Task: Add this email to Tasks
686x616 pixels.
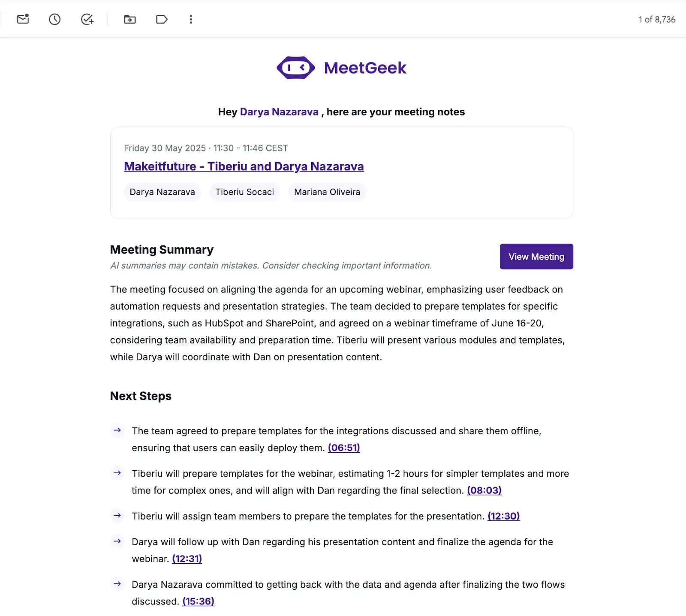Action: pyautogui.click(x=87, y=19)
